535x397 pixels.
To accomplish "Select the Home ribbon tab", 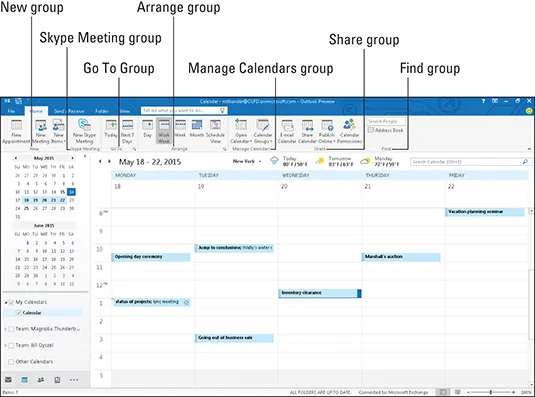I will 36,111.
